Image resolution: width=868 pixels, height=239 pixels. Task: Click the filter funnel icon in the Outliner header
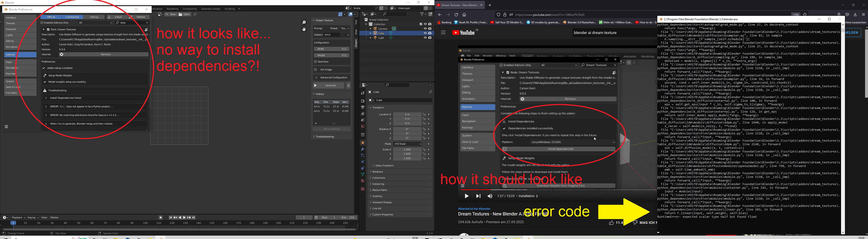[422, 14]
